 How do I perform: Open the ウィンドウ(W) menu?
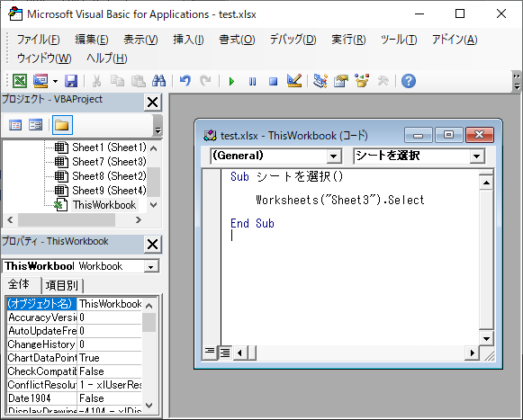44,58
